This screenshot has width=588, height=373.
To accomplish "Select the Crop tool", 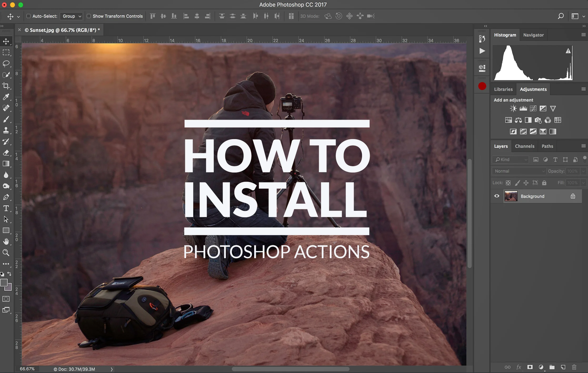I will [6, 86].
